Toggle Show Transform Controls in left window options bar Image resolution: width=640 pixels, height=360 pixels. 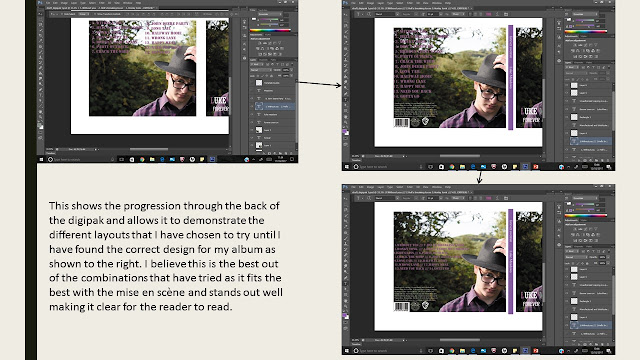point(95,14)
